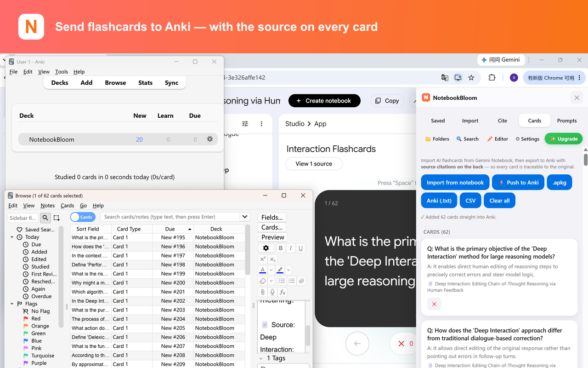Export cards as CSV
This screenshot has height=368, width=588.
point(470,201)
